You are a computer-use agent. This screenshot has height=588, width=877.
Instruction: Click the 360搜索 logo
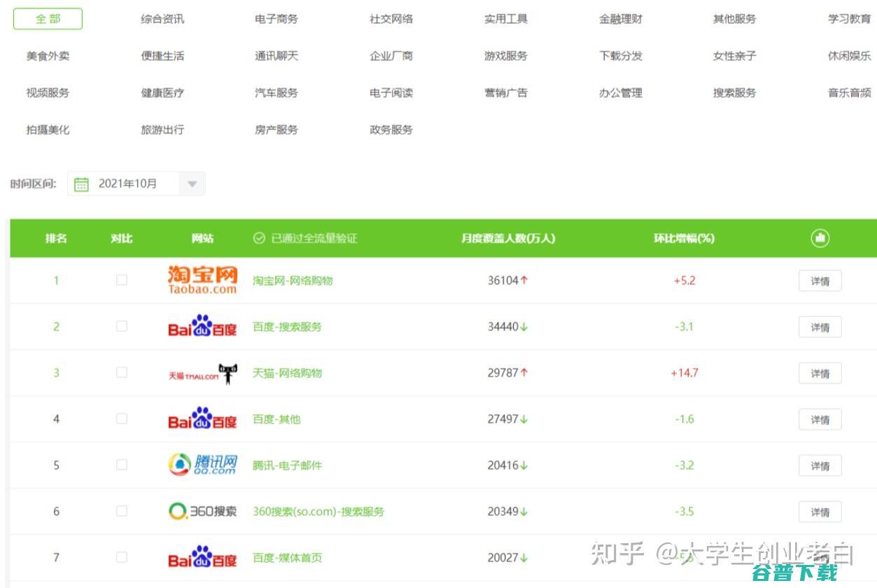click(x=202, y=511)
